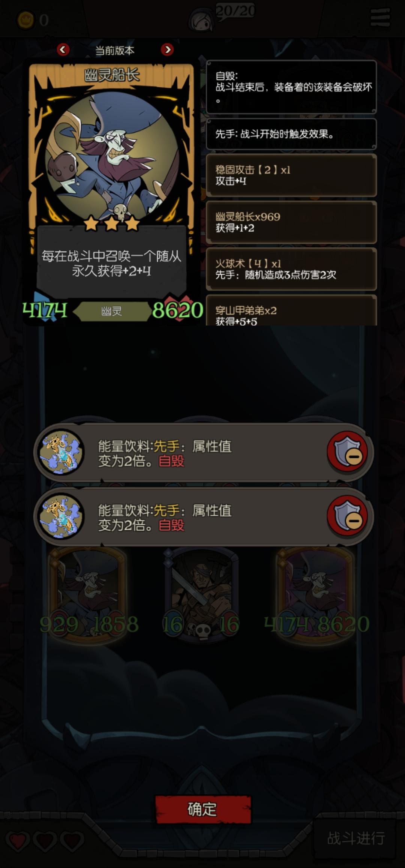The image size is (405, 868).
Task: Go to next card version arrow
Action: [x=167, y=49]
